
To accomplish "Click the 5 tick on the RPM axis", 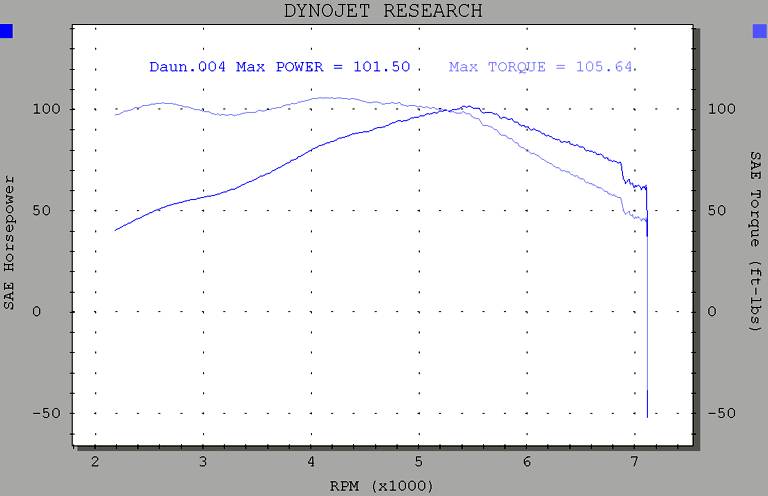I will pyautogui.click(x=419, y=461).
